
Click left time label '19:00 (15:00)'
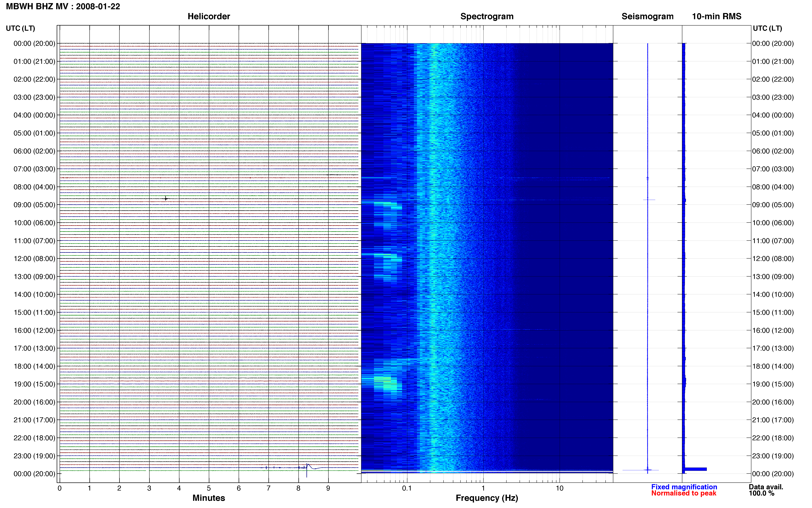tap(34, 384)
